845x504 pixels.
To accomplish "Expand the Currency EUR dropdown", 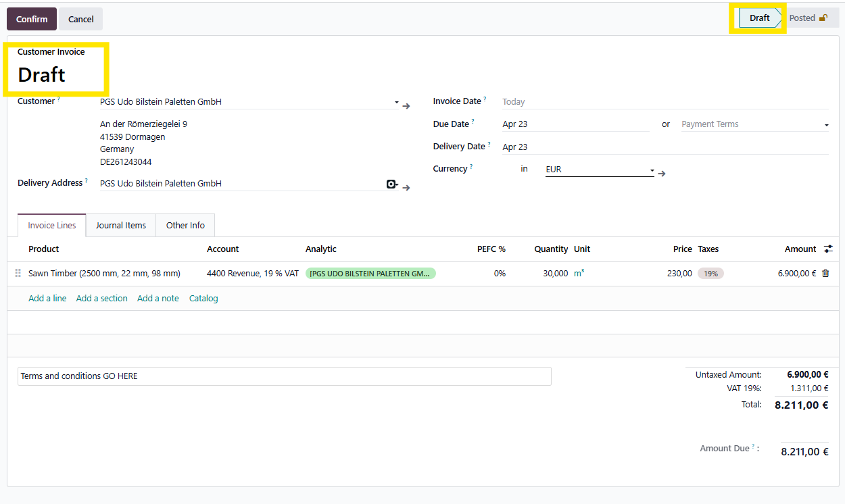I will tap(652, 170).
